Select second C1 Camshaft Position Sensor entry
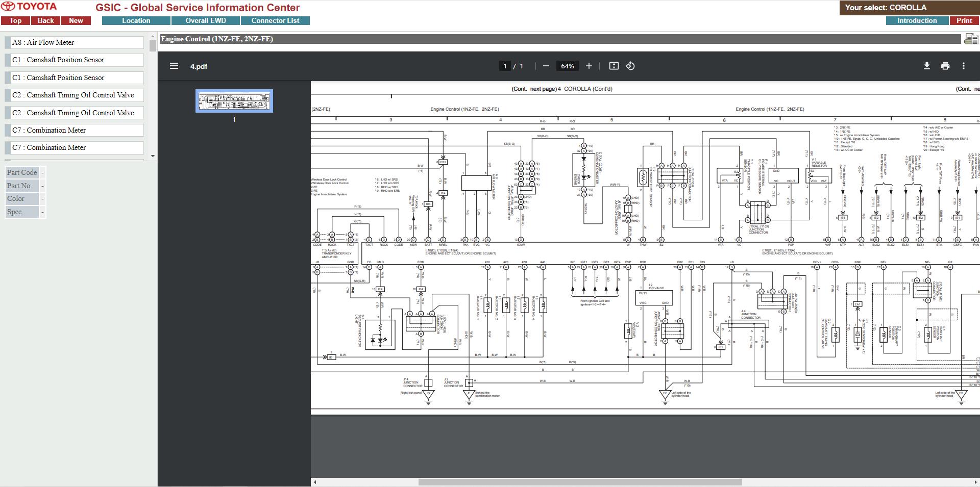 (75, 78)
